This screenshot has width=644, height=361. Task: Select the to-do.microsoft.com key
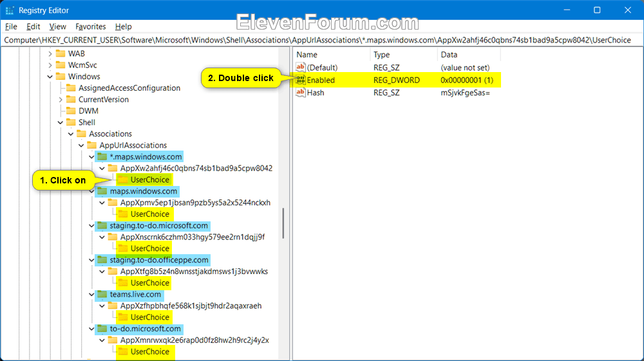pyautogui.click(x=145, y=329)
